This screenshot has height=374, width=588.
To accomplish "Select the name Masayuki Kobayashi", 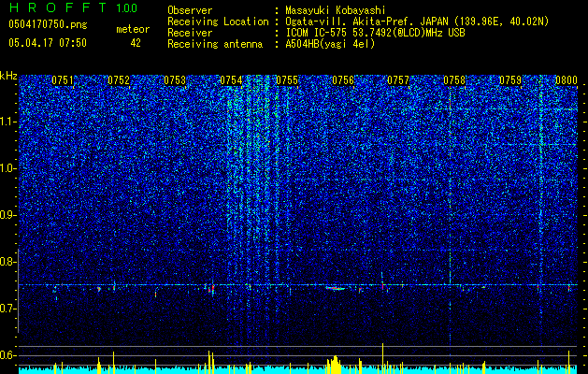I will [336, 10].
